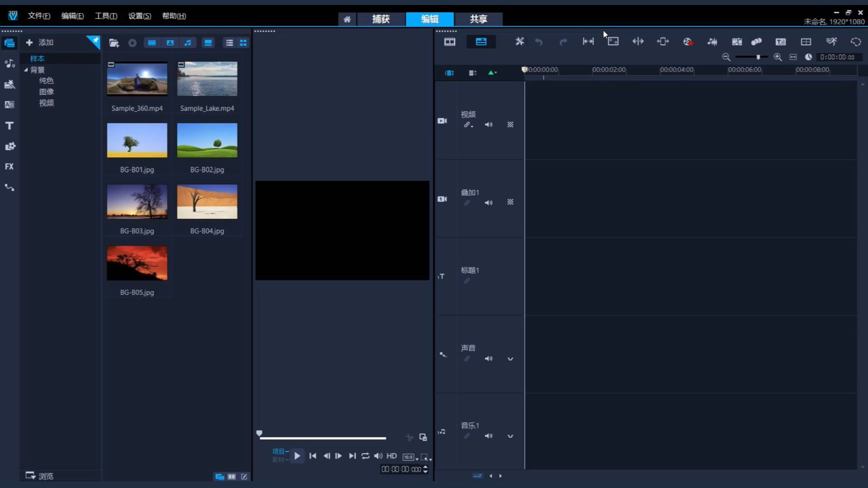Viewport: 868px width, 488px height.
Task: Switch library to list view
Action: click(x=230, y=43)
